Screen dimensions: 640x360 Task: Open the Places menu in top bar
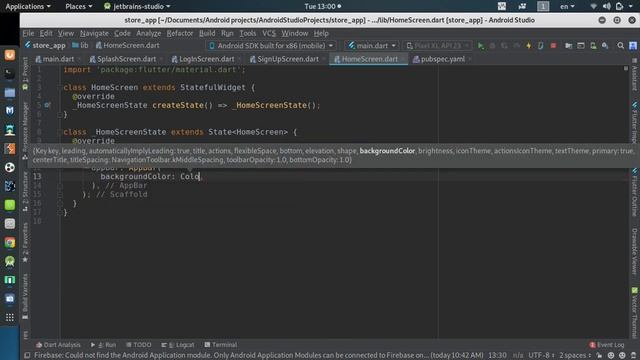[79, 6]
